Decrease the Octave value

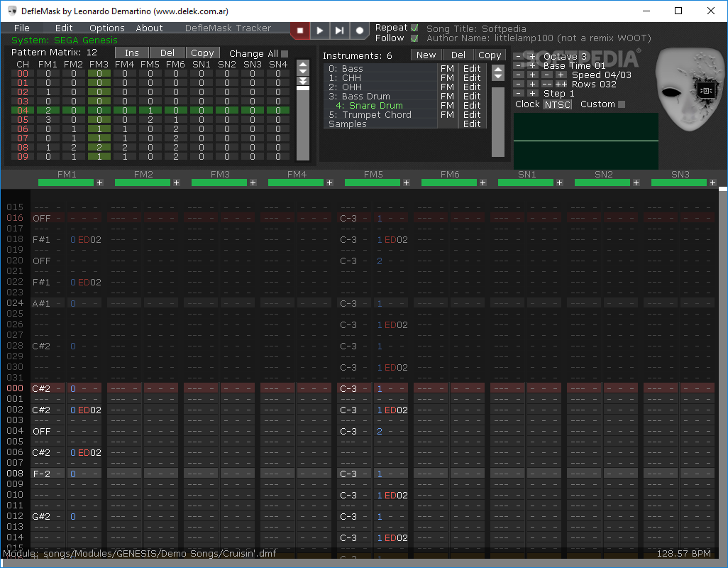click(519, 57)
